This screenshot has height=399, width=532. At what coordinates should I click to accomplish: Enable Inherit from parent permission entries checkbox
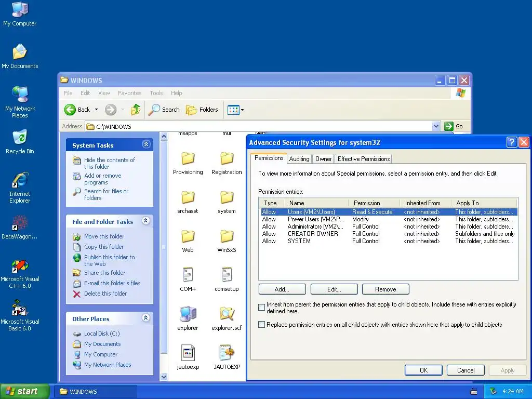pos(262,308)
